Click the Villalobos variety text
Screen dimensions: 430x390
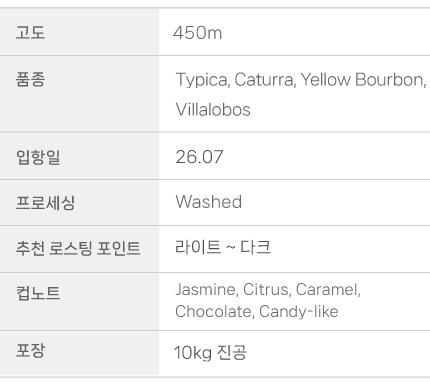[213, 109]
